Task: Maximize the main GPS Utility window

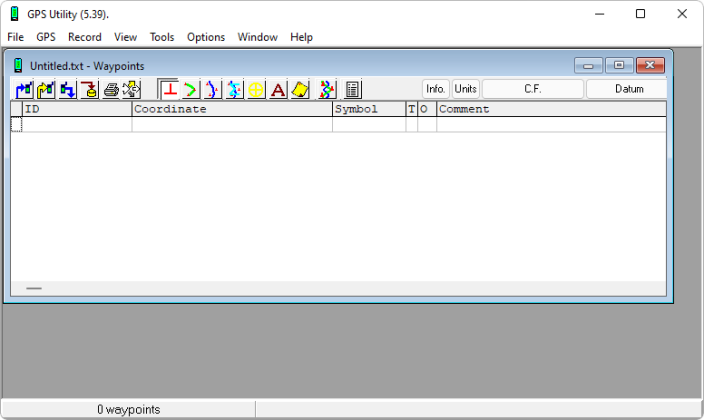Action: [x=641, y=14]
